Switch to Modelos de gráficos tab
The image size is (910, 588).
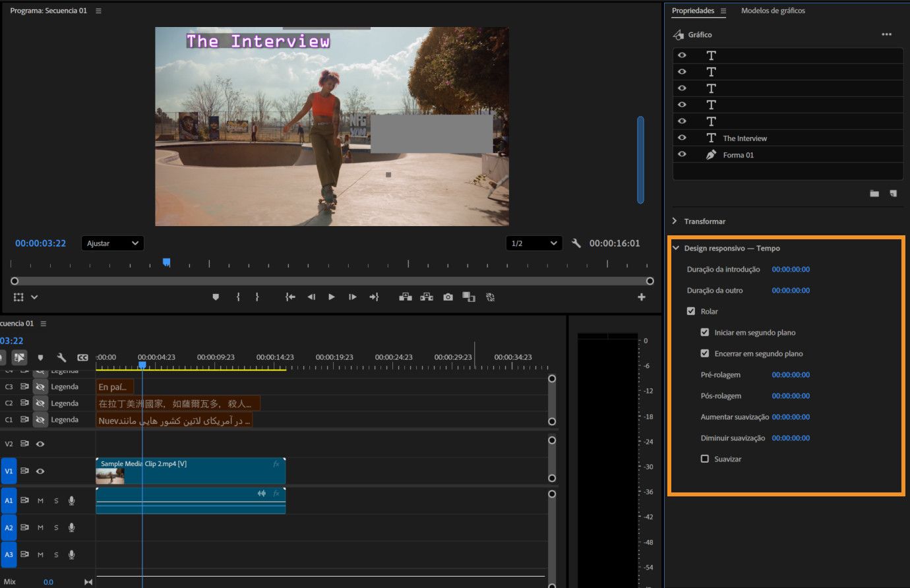pos(773,11)
